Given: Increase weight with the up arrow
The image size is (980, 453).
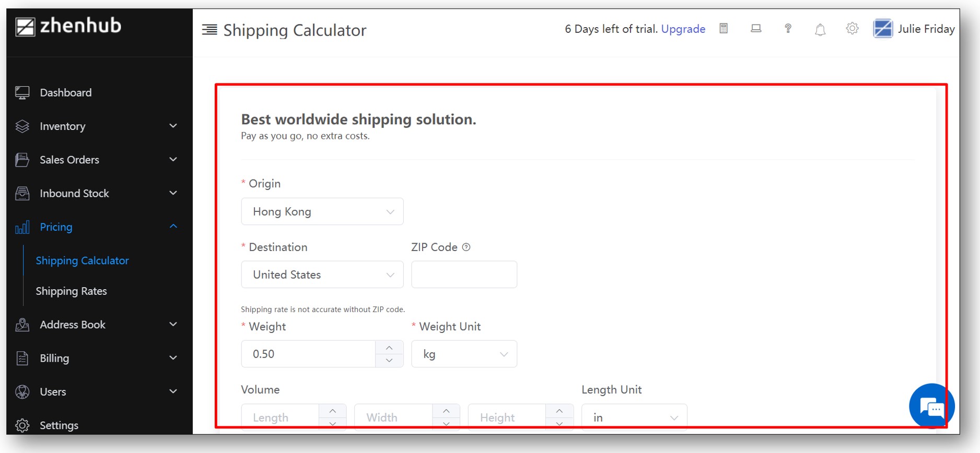Looking at the screenshot, I should [389, 348].
